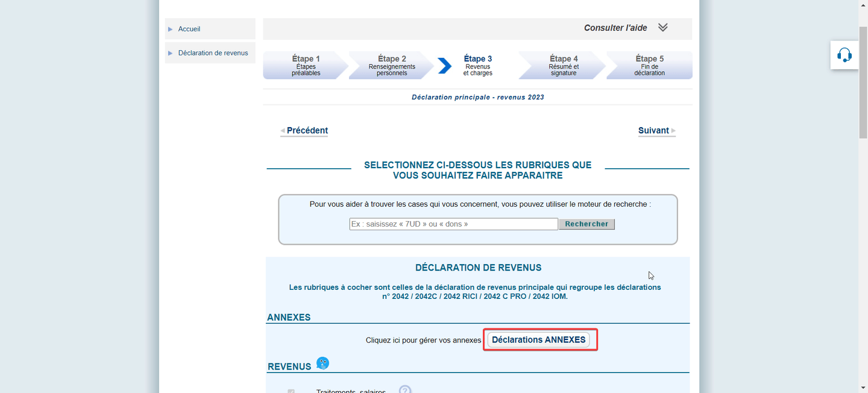Open Déclaration de revenus from the sidebar
This screenshot has height=393, width=868.
click(x=212, y=52)
